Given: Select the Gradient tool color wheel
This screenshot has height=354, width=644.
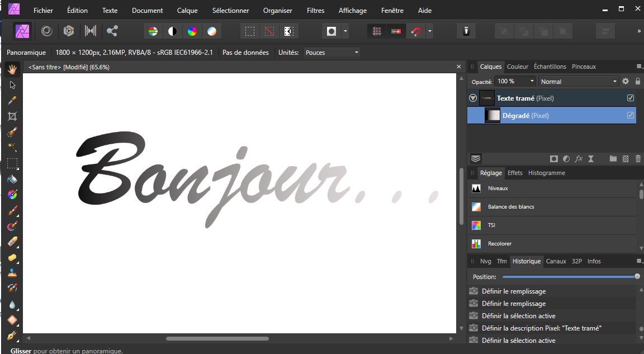Looking at the screenshot, I should click(x=12, y=195).
